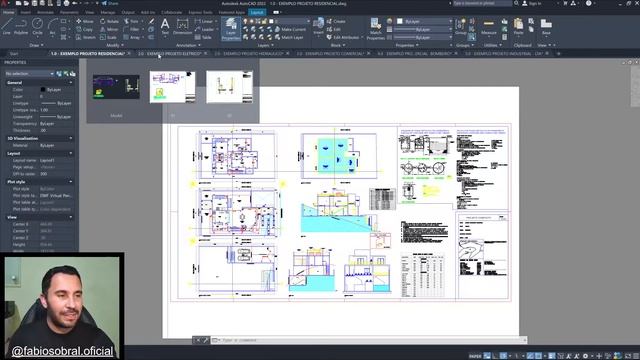Click Create block button
This screenshot has height=360, width=640.
(336, 21)
